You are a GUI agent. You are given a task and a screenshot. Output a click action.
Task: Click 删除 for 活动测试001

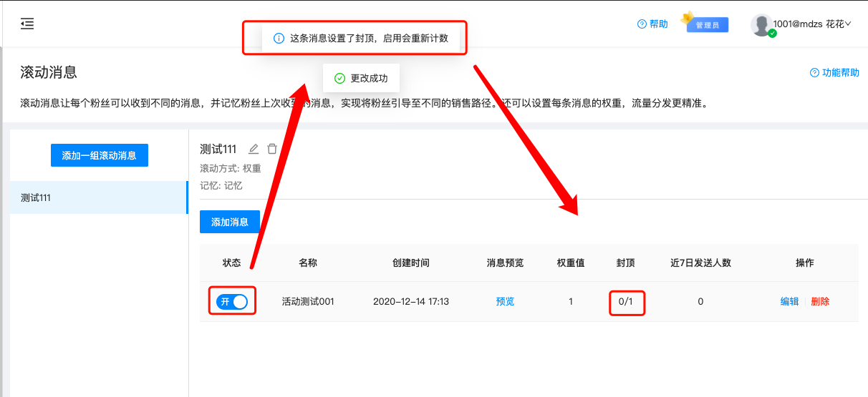820,302
